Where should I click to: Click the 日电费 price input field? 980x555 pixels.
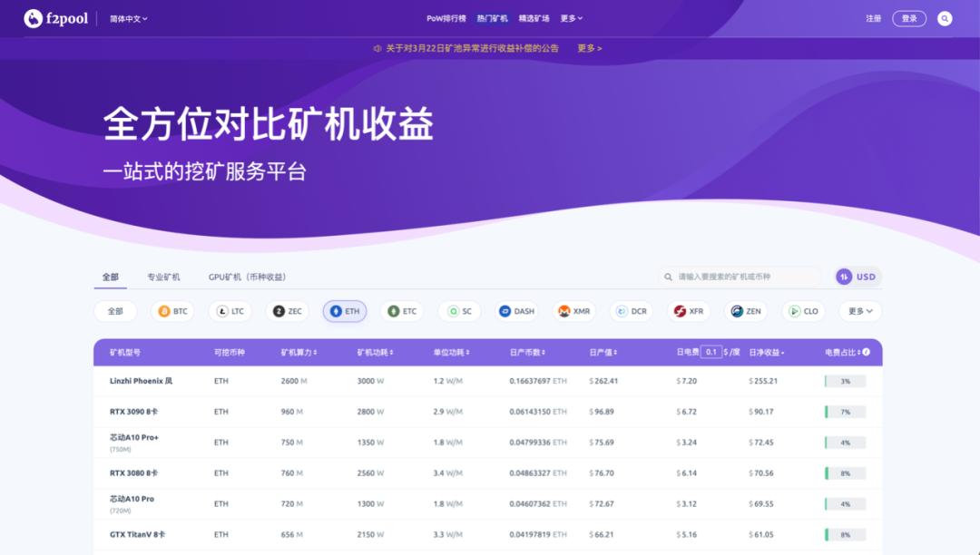coord(711,353)
